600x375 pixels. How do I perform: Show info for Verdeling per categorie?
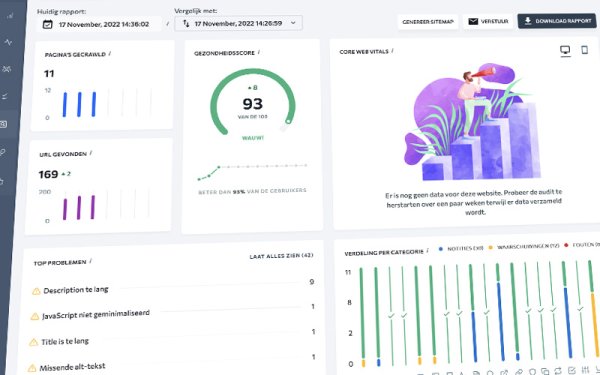427,251
